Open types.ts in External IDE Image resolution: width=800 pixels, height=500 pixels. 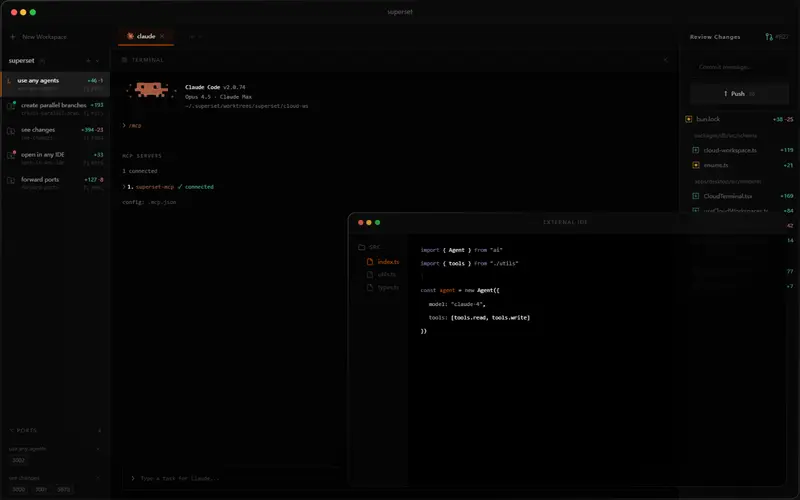(388, 288)
